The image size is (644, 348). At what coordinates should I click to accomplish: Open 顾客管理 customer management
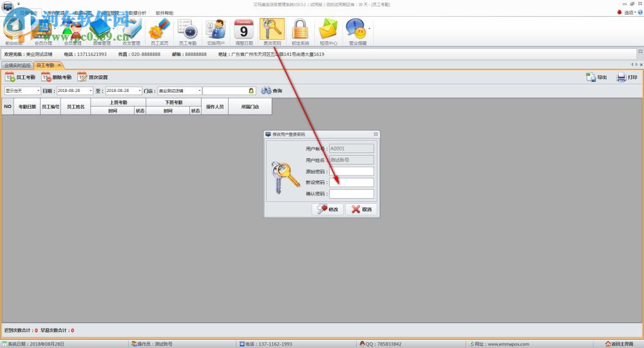(x=102, y=32)
